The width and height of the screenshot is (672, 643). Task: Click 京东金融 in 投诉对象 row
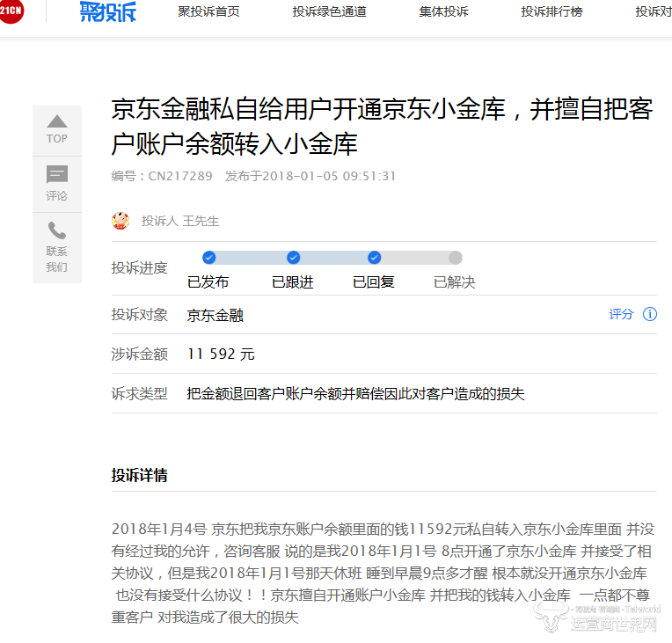tap(215, 315)
